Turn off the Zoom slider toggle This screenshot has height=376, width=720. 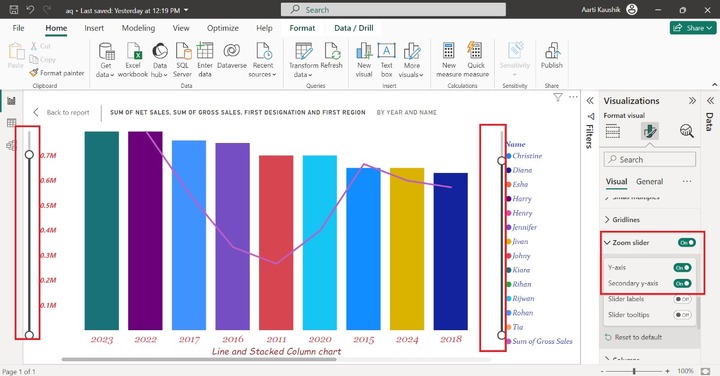tap(686, 242)
